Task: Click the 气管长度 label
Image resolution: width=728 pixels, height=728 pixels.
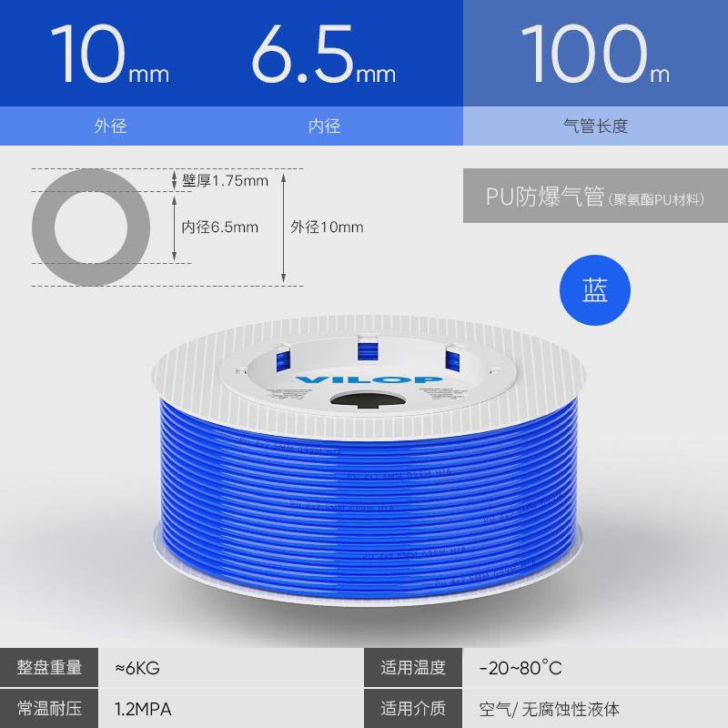Action: coord(595,126)
